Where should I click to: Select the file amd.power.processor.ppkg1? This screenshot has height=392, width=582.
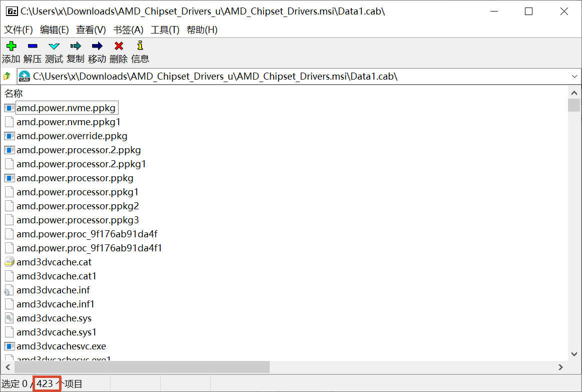pyautogui.click(x=78, y=192)
